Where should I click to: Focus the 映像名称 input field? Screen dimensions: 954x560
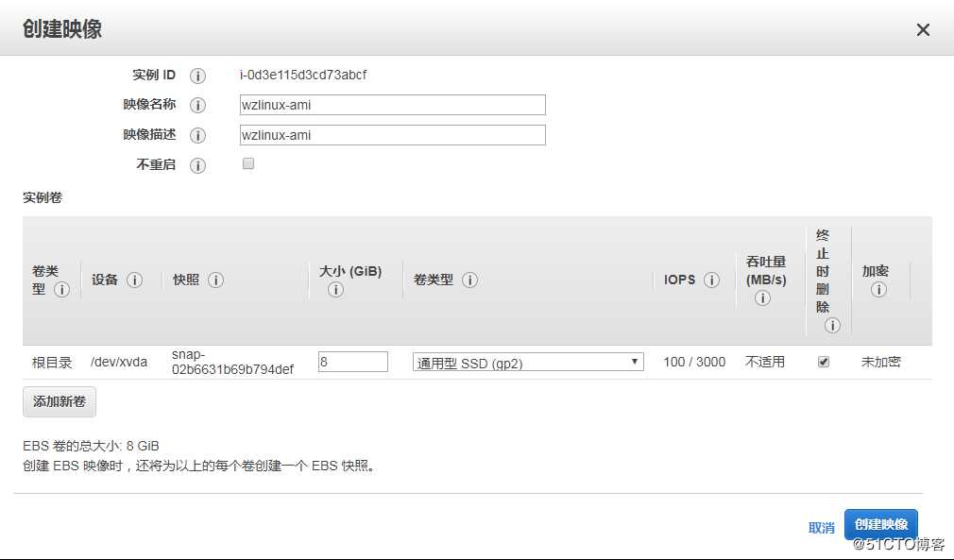pyautogui.click(x=392, y=105)
